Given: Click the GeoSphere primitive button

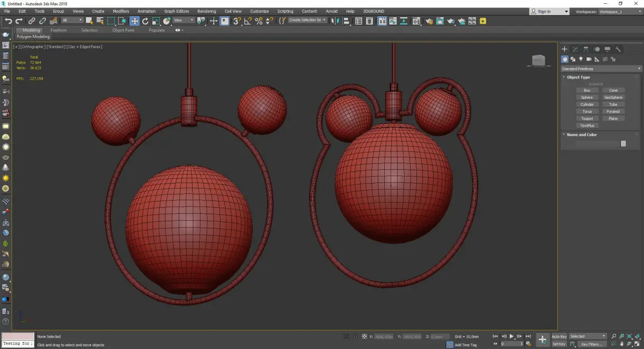Looking at the screenshot, I should [x=613, y=98].
